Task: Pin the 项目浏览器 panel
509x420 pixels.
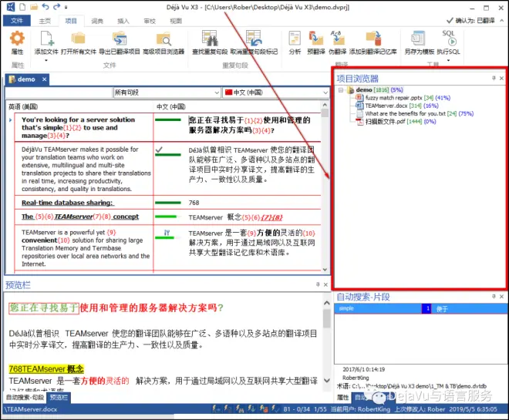Action: point(494,78)
